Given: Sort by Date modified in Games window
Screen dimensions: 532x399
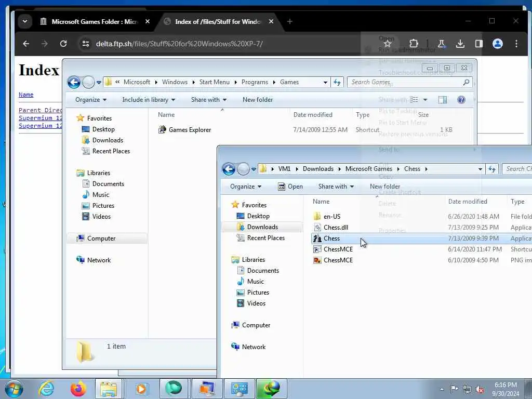Looking at the screenshot, I should tap(313, 115).
